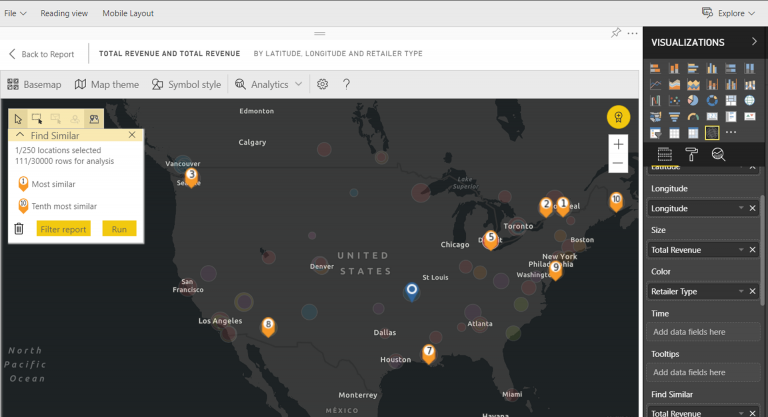Close the Find Similar panel
Viewport: 768px width, 417px height.
(x=132, y=135)
